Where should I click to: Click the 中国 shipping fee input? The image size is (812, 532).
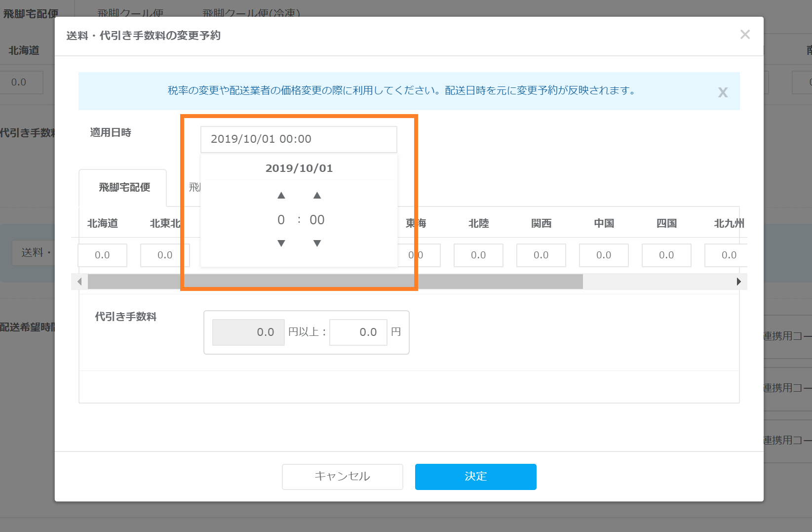click(x=604, y=255)
